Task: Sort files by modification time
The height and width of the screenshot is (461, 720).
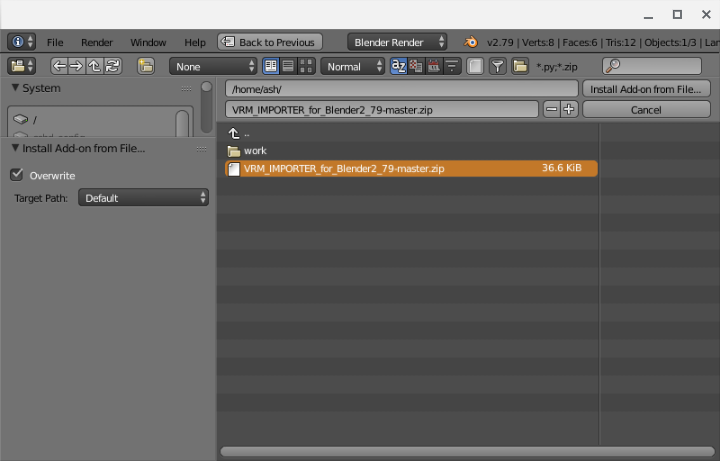Action: coord(434,66)
